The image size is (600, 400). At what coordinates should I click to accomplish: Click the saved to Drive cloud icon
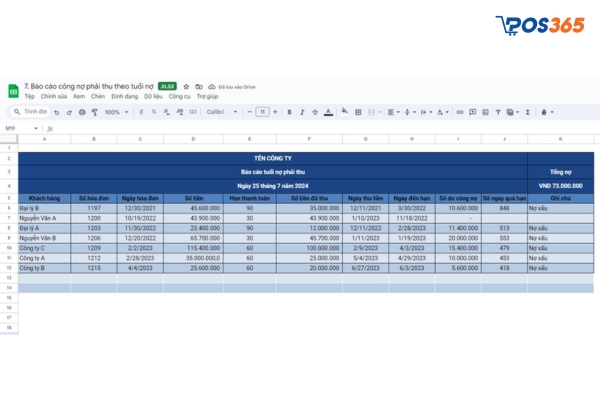point(212,87)
